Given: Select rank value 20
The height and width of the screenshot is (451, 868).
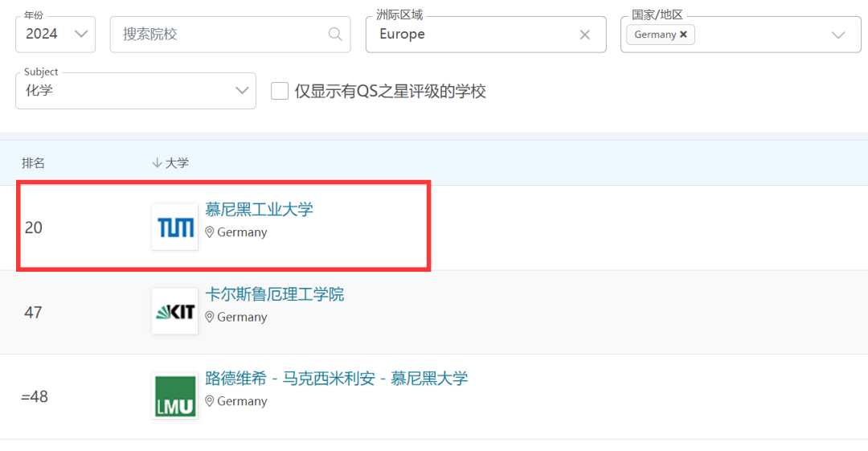Looking at the screenshot, I should point(33,228).
